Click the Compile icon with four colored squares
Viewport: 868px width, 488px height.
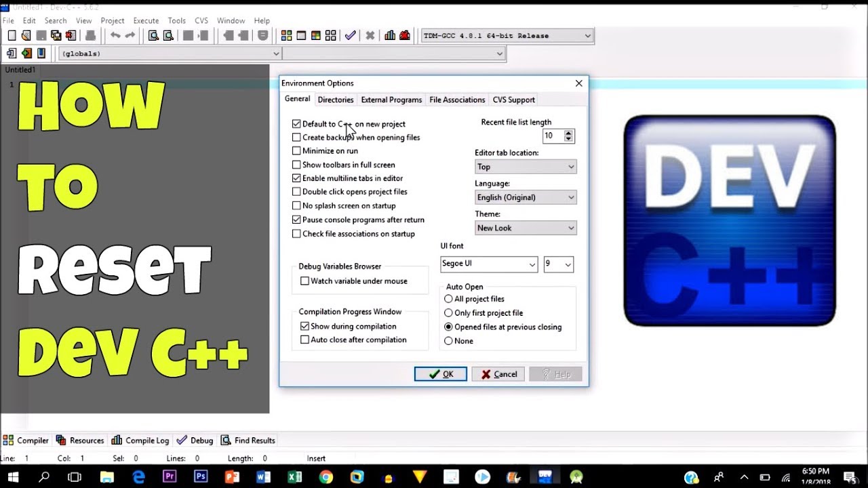click(286, 36)
